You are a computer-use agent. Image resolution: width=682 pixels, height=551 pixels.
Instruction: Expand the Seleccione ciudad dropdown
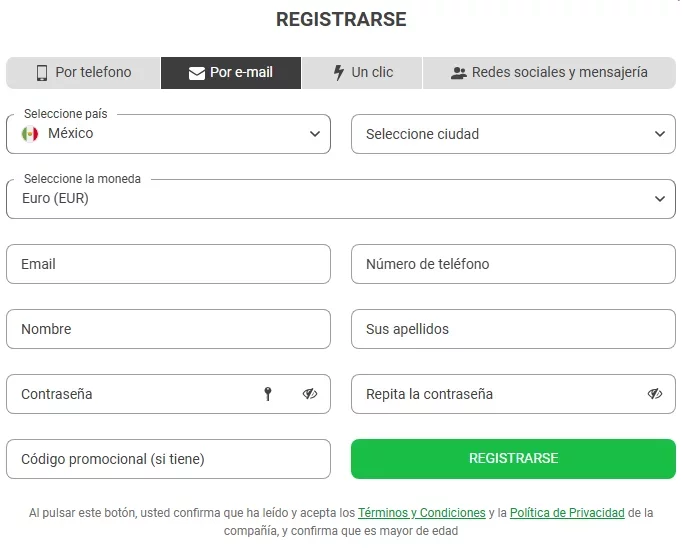tap(513, 134)
